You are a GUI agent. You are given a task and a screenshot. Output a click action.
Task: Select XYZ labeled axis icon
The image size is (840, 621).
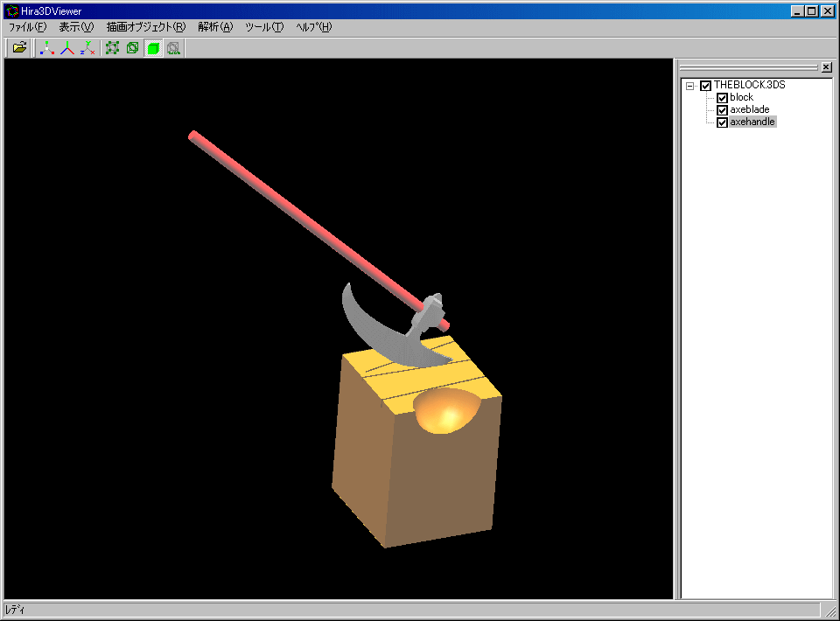pos(87,47)
